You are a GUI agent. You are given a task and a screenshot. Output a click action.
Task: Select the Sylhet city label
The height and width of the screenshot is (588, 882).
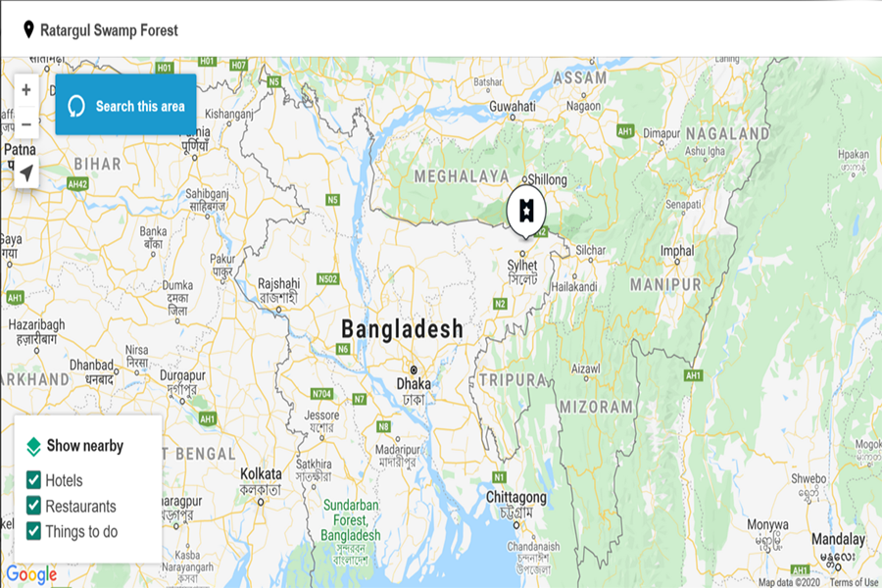pyautogui.click(x=522, y=265)
